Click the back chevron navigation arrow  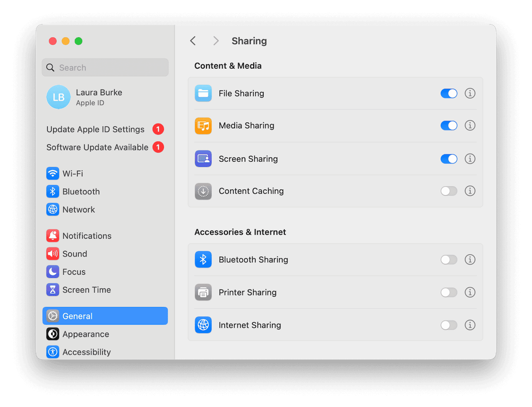[193, 41]
